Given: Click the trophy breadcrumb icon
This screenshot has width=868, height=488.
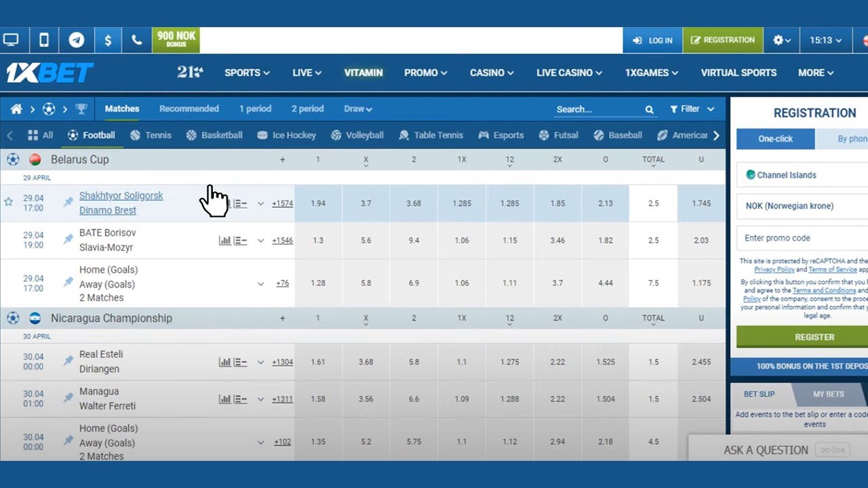Looking at the screenshot, I should coord(81,109).
